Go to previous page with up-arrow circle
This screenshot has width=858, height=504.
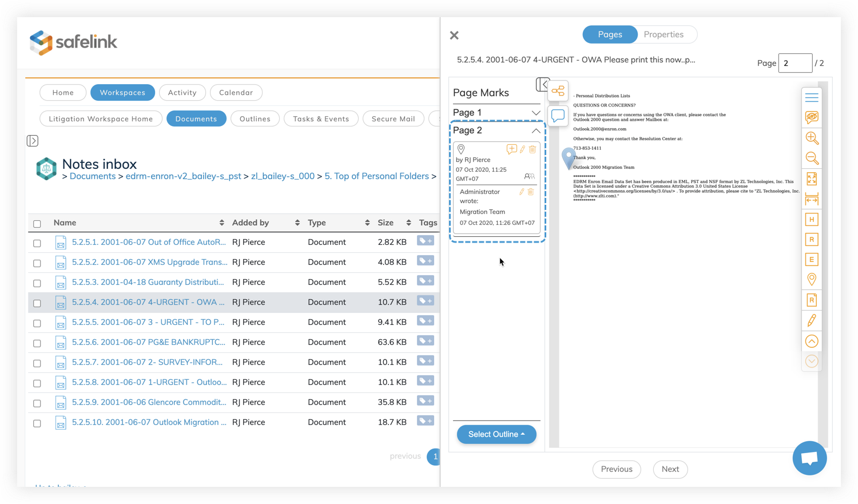click(812, 342)
